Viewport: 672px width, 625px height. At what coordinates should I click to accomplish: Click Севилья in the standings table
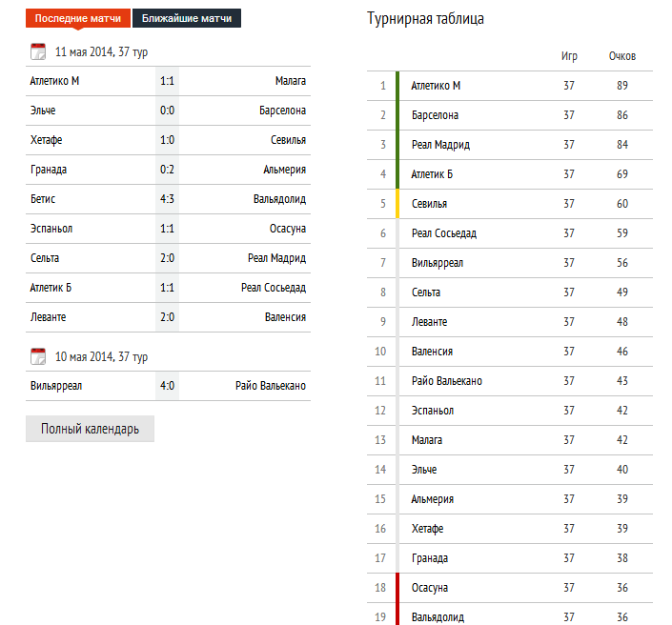tap(429, 204)
